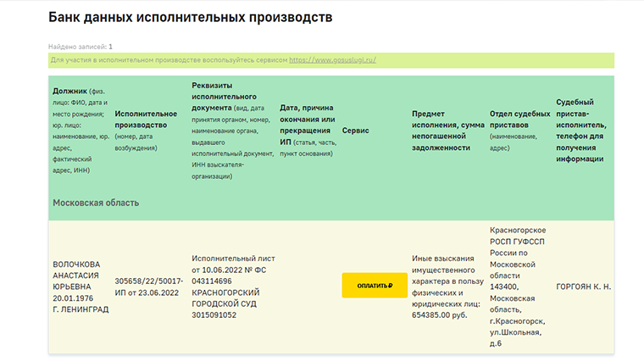Viewport: 644px width, 362px height.
Task: Click the Московская область region row
Action: click(x=331, y=203)
